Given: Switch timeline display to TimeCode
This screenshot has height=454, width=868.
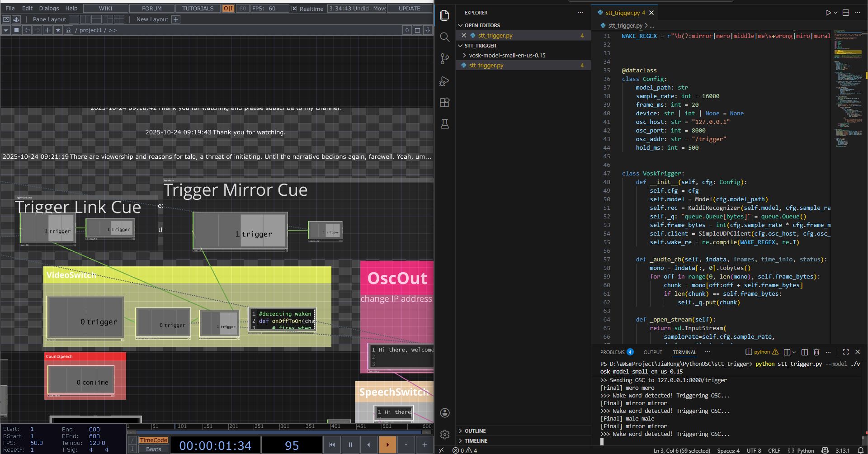Looking at the screenshot, I should point(154,440).
